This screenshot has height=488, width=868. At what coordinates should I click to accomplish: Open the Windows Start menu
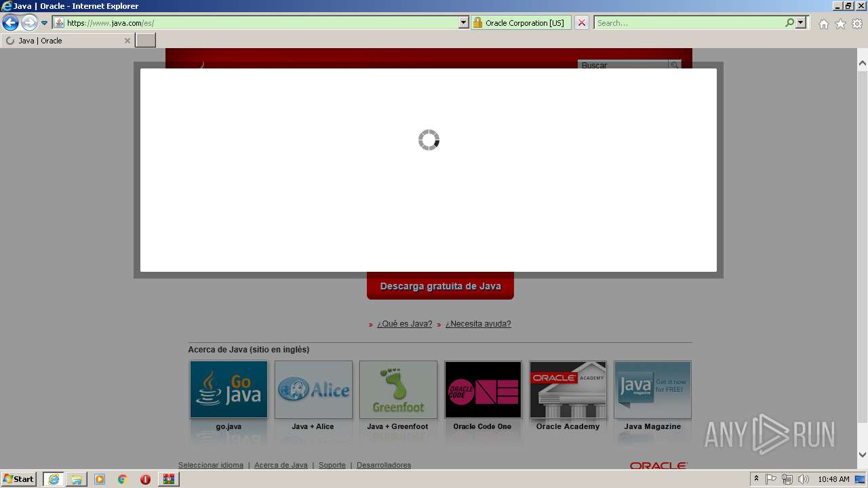coord(19,479)
